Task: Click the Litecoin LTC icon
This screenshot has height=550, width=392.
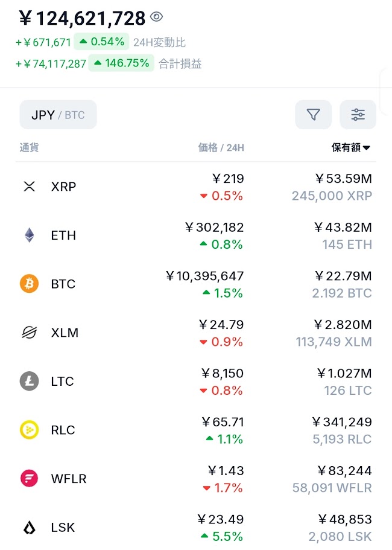Action: click(29, 382)
